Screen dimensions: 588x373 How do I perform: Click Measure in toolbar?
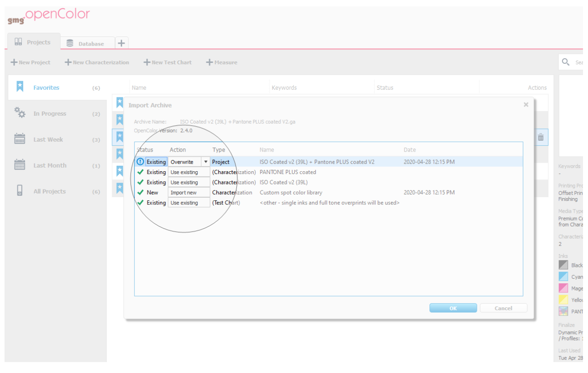click(222, 62)
